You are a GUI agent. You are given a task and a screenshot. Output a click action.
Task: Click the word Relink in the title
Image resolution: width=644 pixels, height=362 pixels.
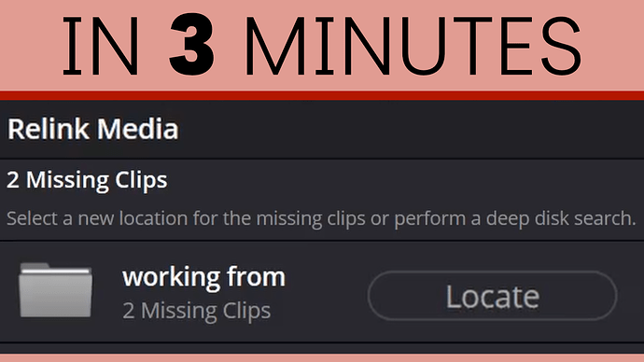(48, 130)
